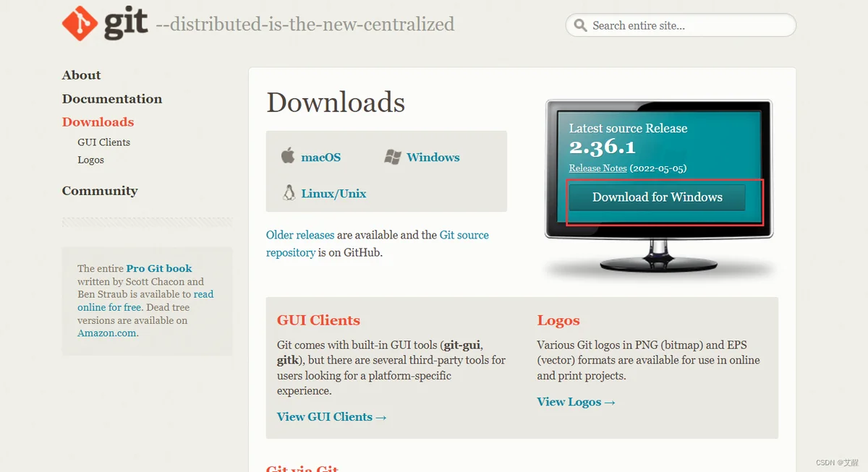This screenshot has height=472, width=868.
Task: Click the (2022-05-05) release date
Action: 658,168
